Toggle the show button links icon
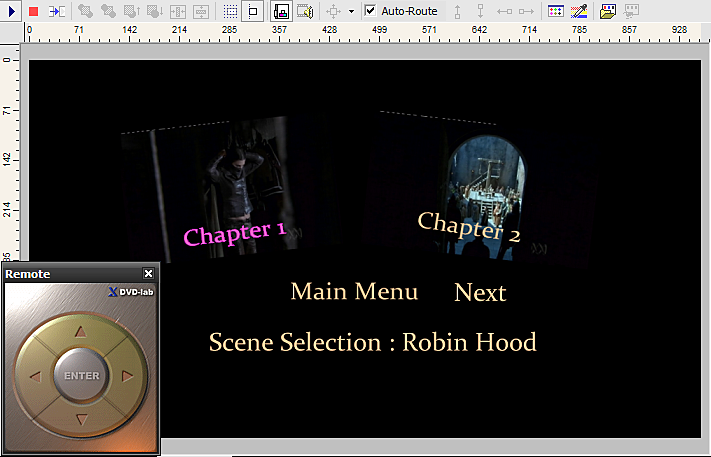The width and height of the screenshot is (711, 457). [282, 11]
